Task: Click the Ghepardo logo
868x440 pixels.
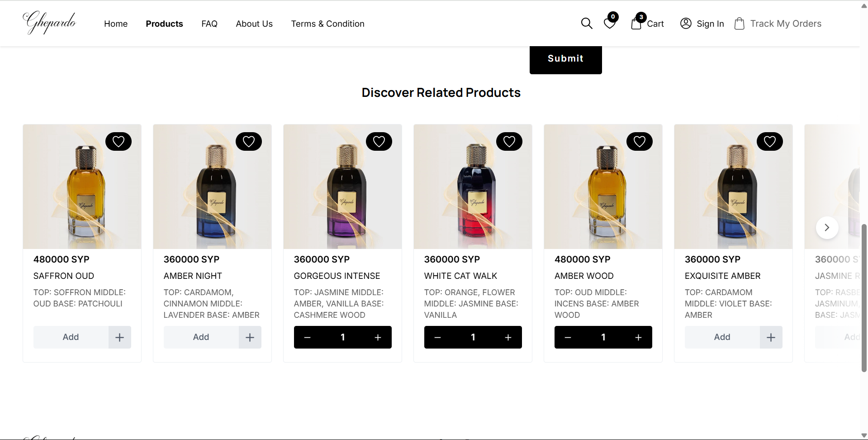Action: tap(49, 23)
